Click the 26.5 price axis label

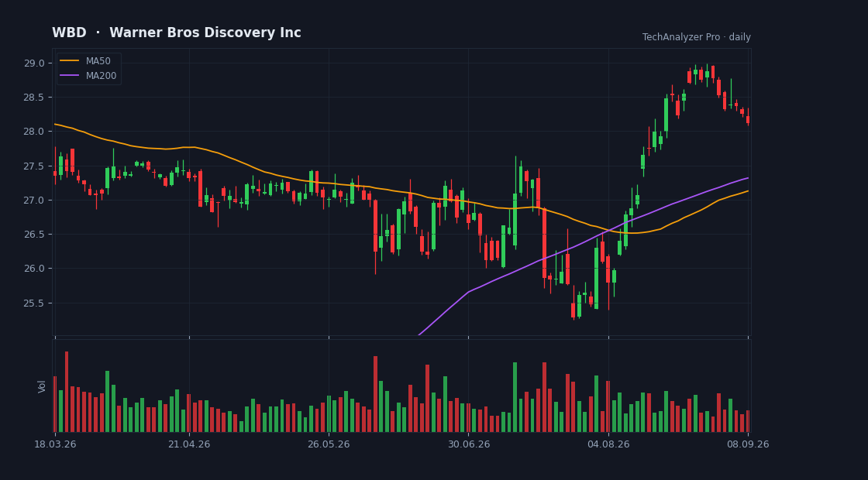pos(34,235)
